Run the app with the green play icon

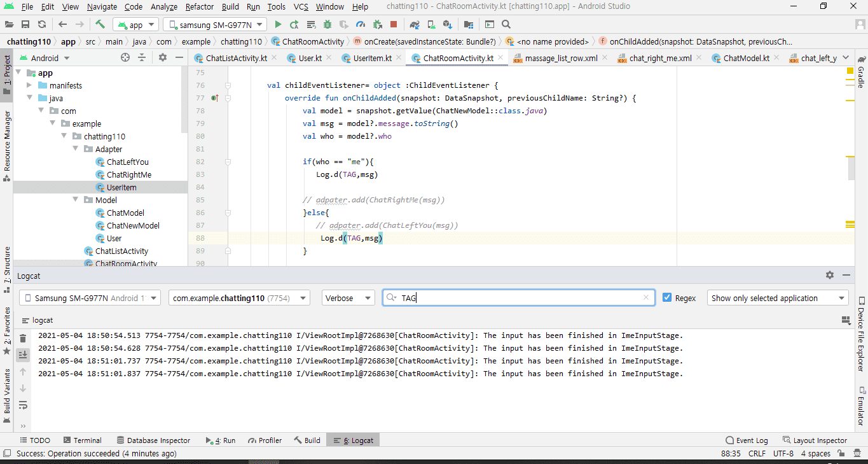pos(278,25)
